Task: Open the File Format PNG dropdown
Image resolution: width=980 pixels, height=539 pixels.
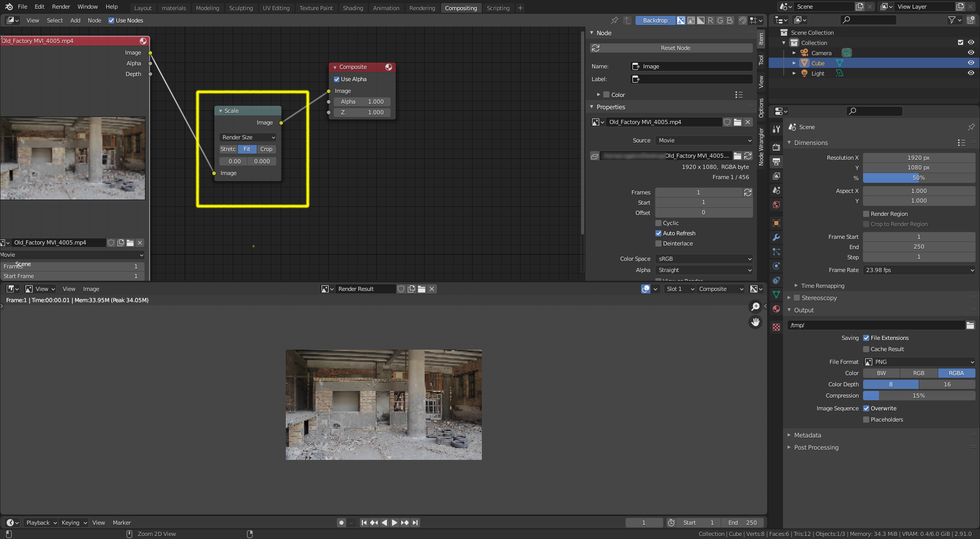Action: [919, 362]
